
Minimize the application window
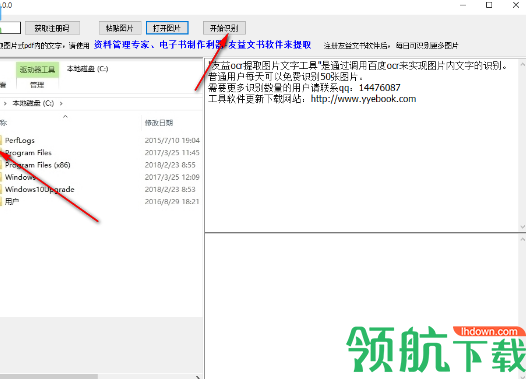click(463, 5)
